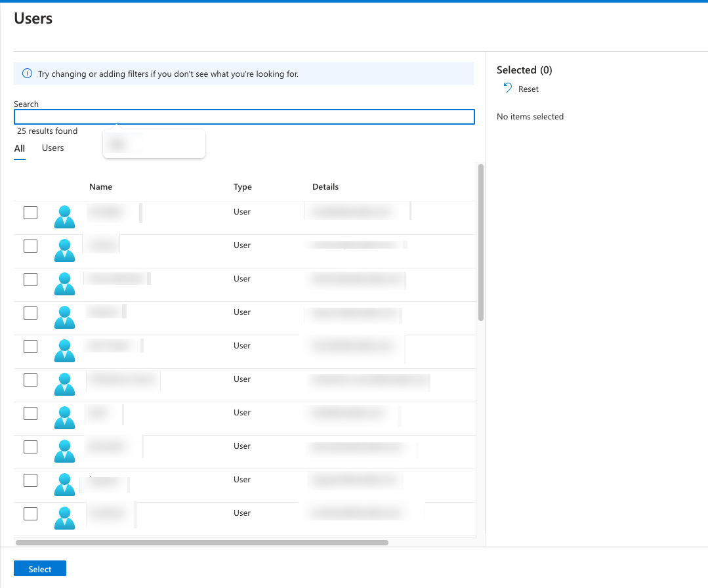Focus the Search input field

point(243,117)
